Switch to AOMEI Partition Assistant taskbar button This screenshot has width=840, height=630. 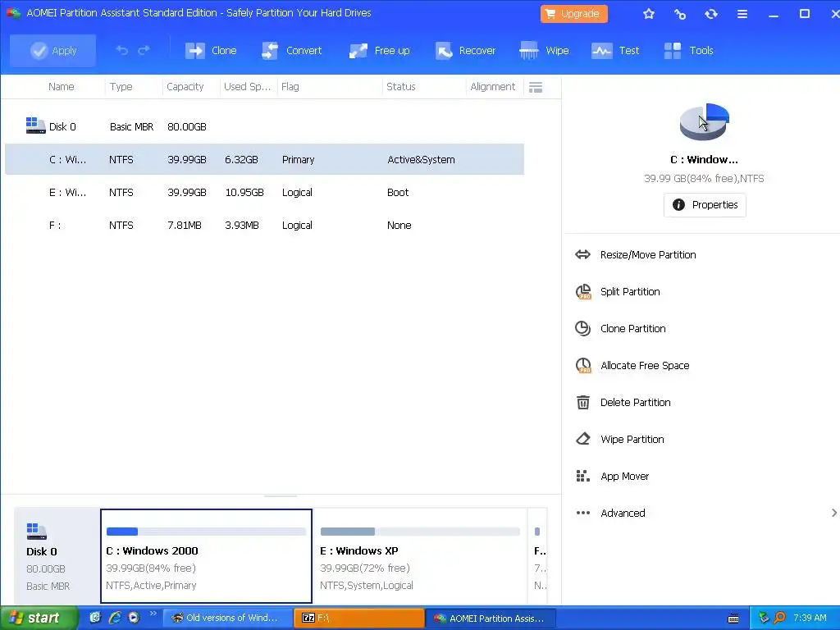pos(491,618)
